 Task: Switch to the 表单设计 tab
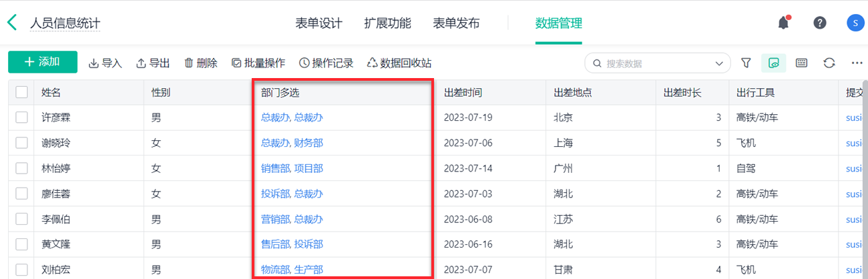pos(318,23)
